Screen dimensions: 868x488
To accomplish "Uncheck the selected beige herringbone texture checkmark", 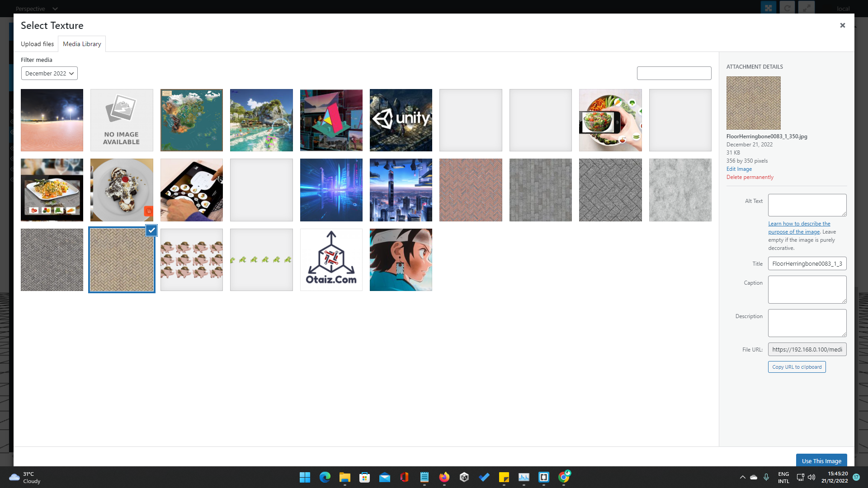I will click(151, 230).
